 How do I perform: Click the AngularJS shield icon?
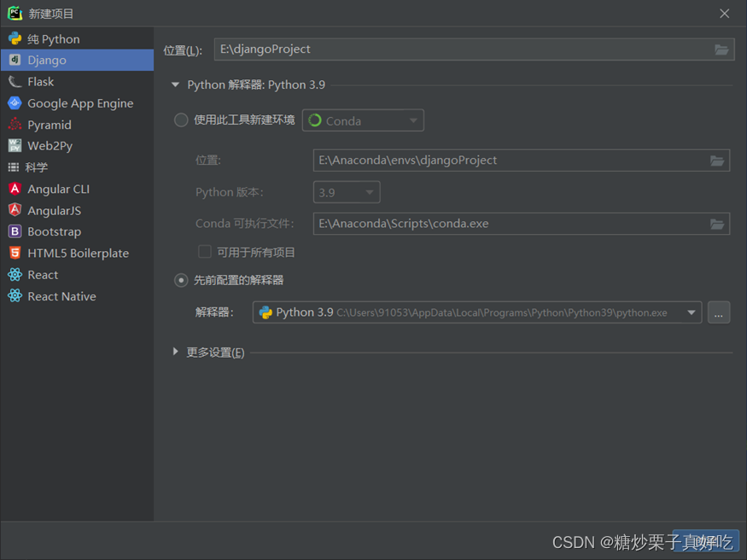coord(15,210)
